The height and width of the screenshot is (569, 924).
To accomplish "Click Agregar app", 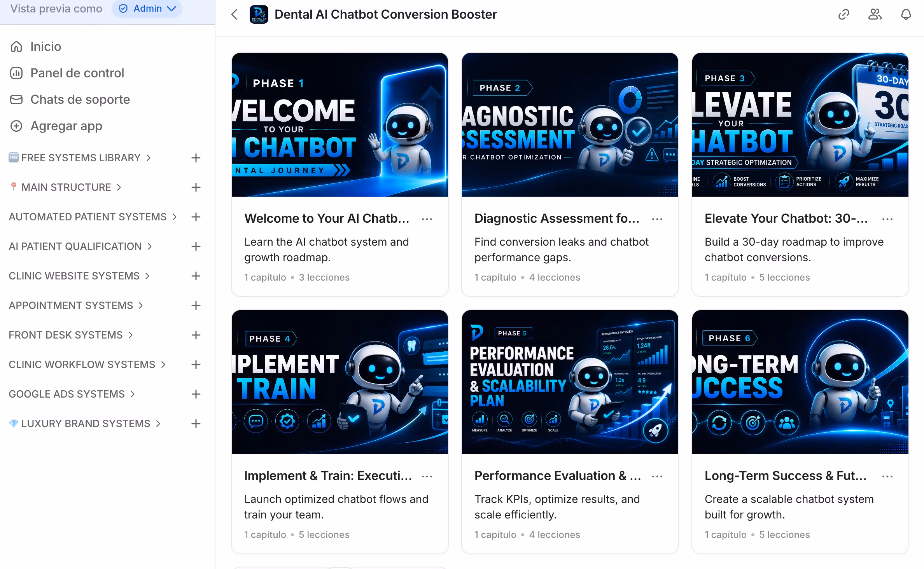I will click(56, 126).
